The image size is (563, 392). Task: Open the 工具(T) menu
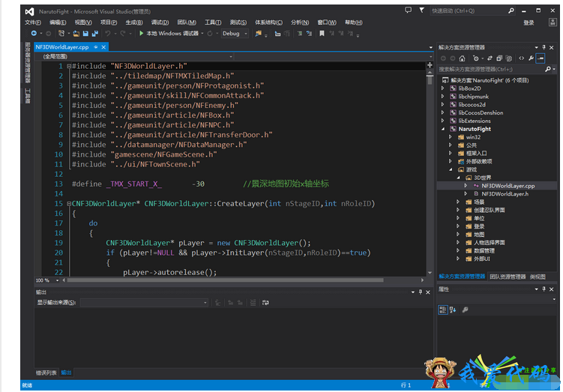click(x=213, y=22)
